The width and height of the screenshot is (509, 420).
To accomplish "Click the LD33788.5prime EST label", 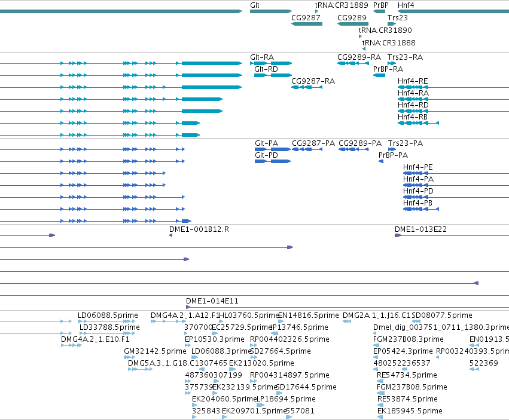I will pyautogui.click(x=109, y=327).
